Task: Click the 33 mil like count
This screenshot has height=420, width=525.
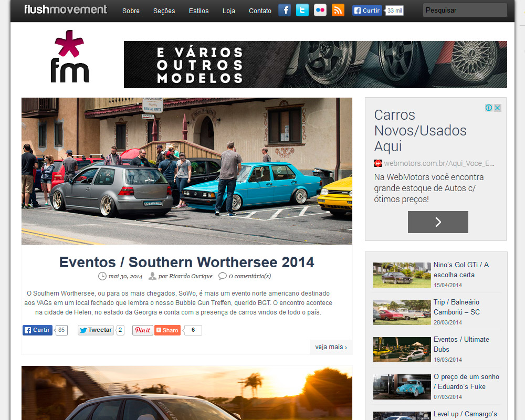Action: 394,10
